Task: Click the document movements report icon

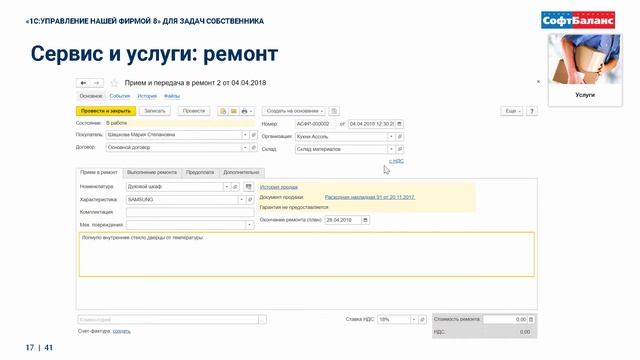Action: pos(223,111)
